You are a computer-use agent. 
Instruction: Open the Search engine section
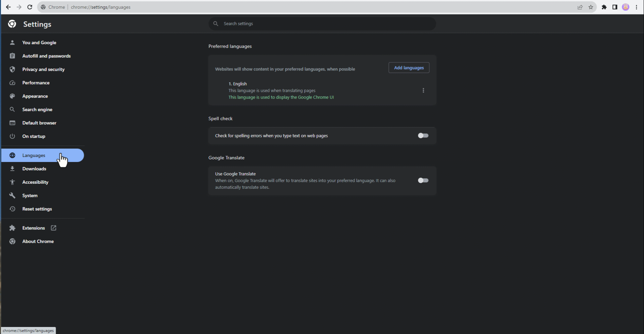click(x=37, y=110)
